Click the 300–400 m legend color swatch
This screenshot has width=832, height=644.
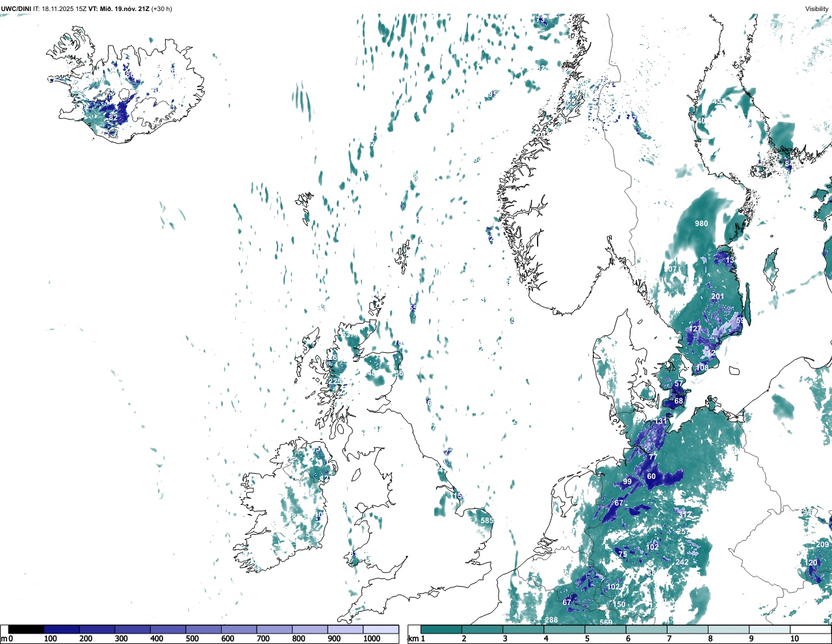coord(133,629)
